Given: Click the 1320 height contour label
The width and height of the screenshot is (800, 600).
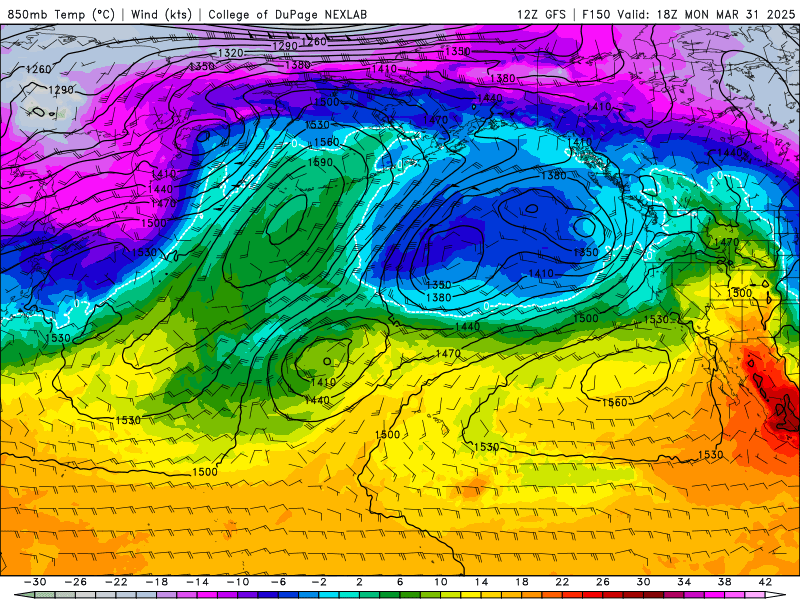Looking at the screenshot, I should point(230,53).
